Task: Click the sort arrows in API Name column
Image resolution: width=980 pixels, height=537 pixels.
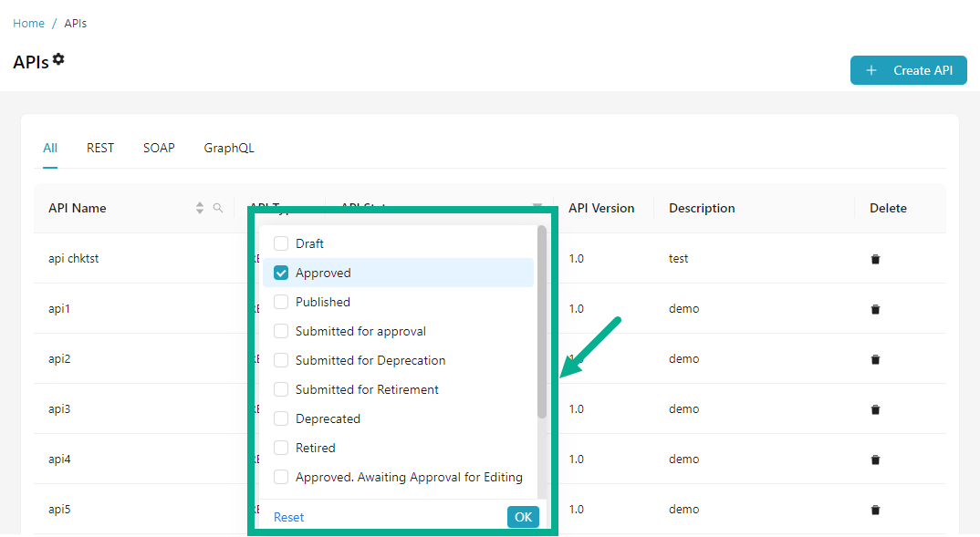Action: (200, 208)
